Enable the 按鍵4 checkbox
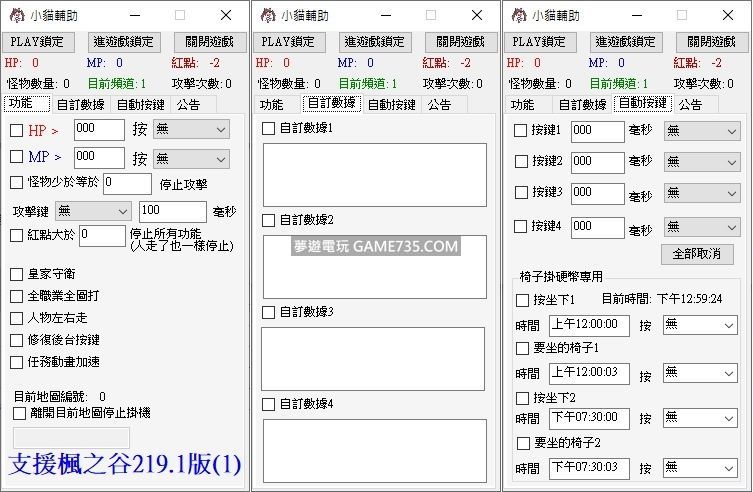753x492 pixels. (521, 226)
